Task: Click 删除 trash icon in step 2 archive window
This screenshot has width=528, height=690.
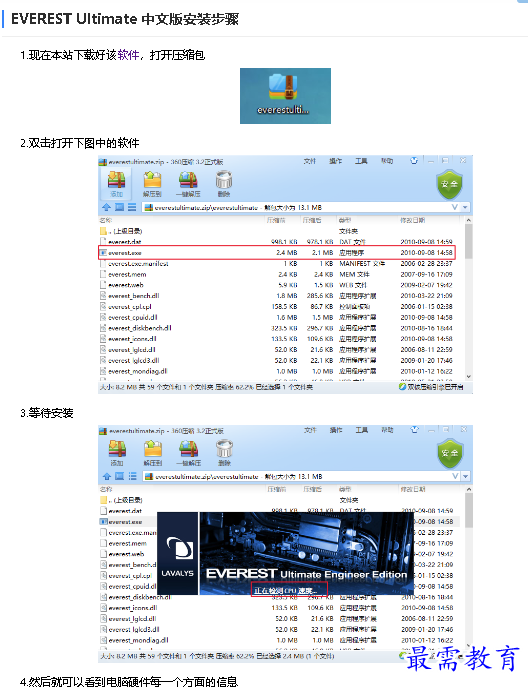Action: click(x=224, y=184)
